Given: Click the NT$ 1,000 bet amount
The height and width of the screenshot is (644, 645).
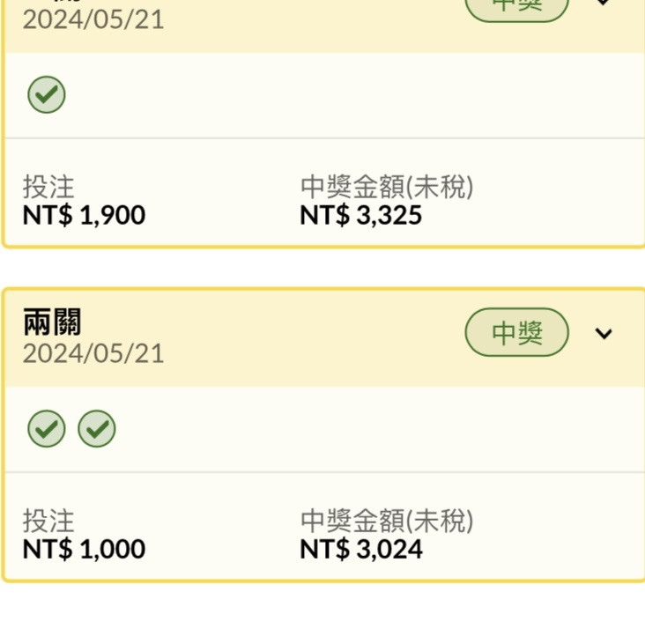Looking at the screenshot, I should (84, 549).
